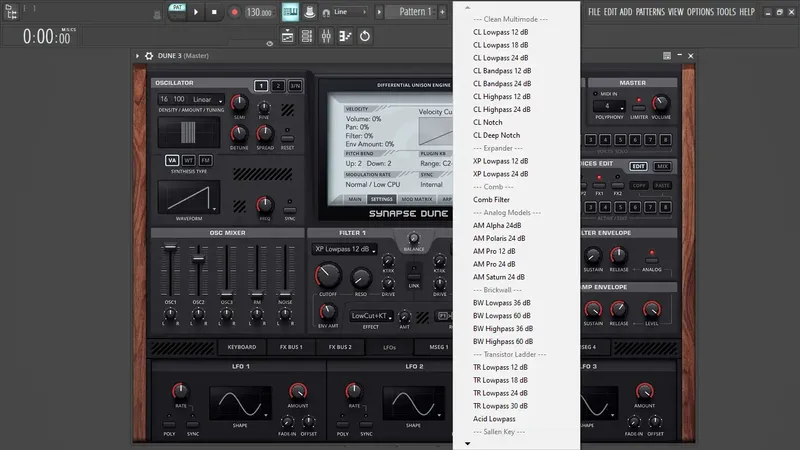Open the KEYBOARD tab
The height and width of the screenshot is (450, 800).
242,347
